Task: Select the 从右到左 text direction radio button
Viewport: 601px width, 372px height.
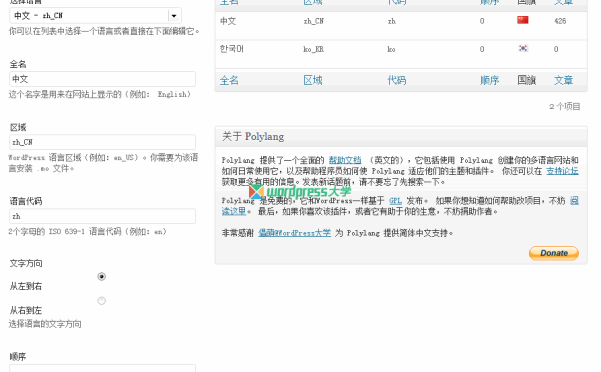Action: point(102,301)
